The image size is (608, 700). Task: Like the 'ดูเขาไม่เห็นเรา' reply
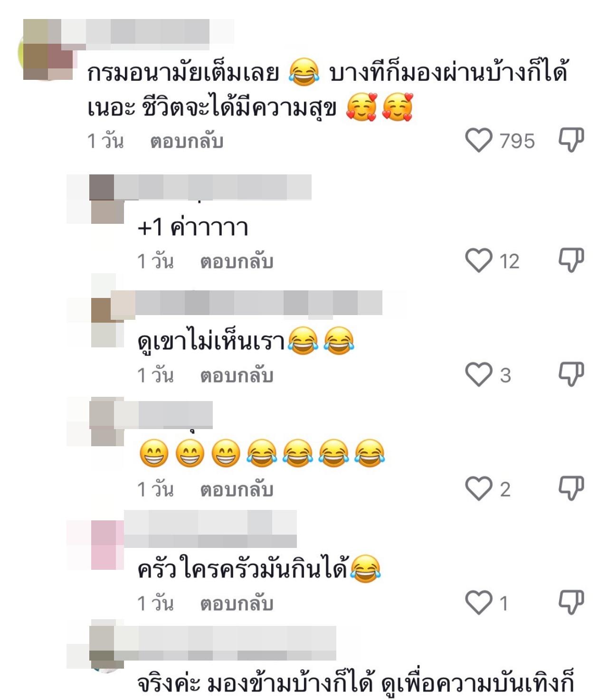tap(478, 375)
